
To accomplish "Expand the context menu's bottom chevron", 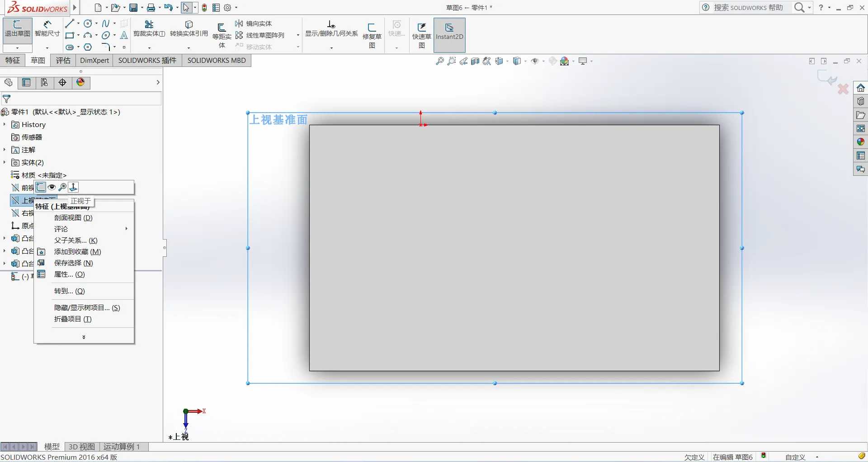I will 84,337.
